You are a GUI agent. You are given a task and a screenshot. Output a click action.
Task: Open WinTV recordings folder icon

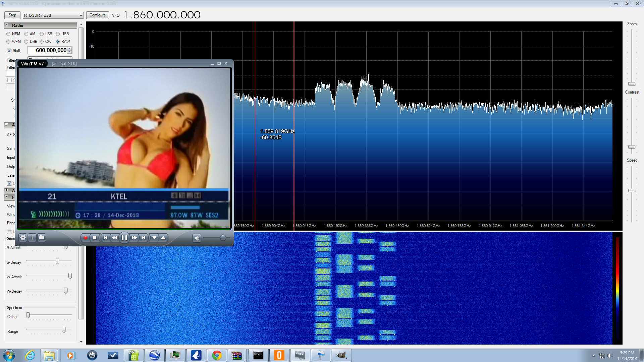coord(42,238)
